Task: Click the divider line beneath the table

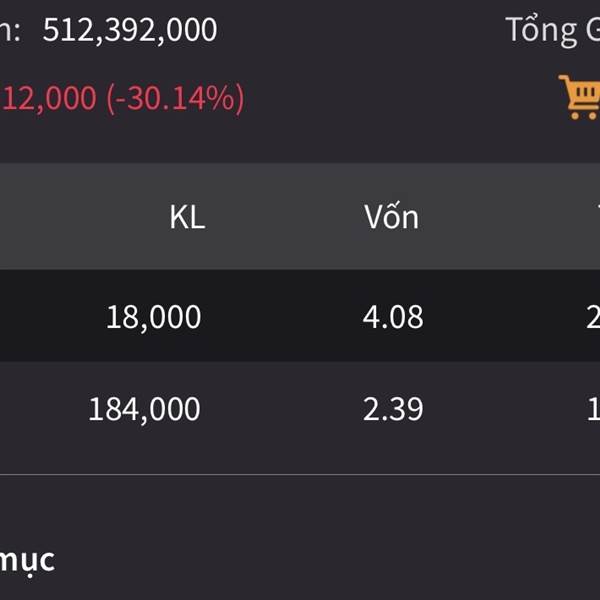Action: coord(300,474)
